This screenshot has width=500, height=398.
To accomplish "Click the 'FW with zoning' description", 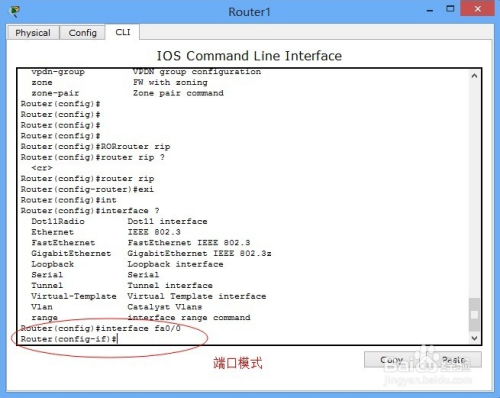I will tap(170, 82).
